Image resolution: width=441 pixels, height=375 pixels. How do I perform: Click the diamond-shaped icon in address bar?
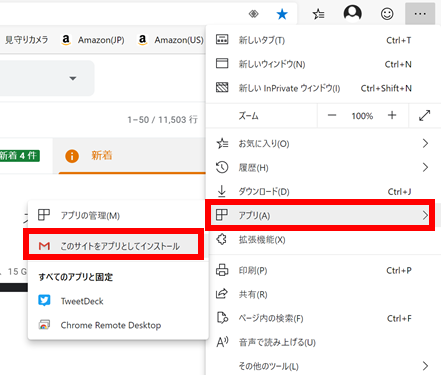pos(254,14)
